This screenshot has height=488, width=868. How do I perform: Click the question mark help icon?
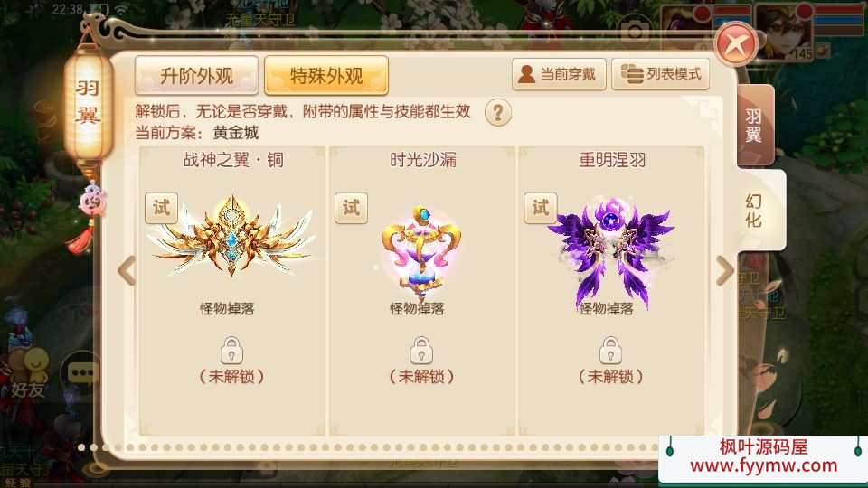(x=497, y=113)
